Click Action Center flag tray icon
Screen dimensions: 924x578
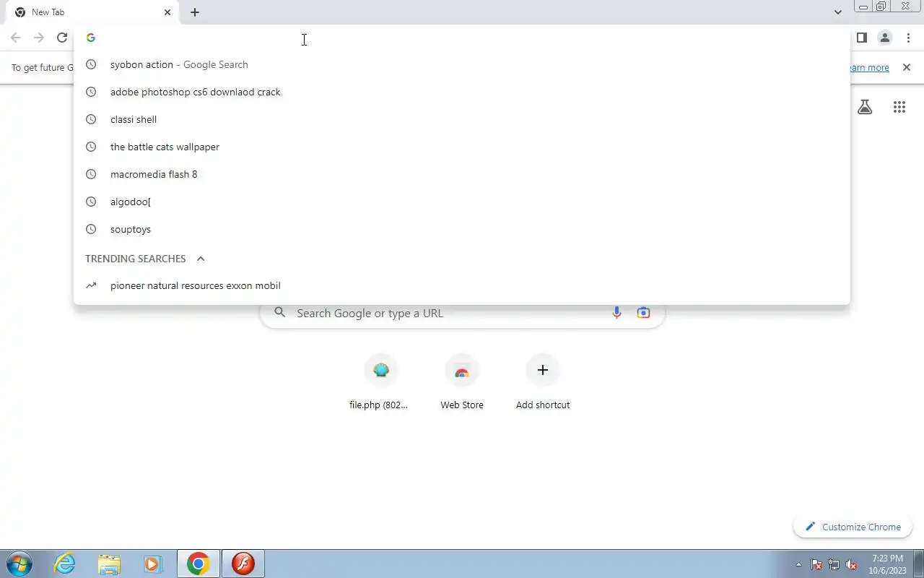tap(816, 564)
